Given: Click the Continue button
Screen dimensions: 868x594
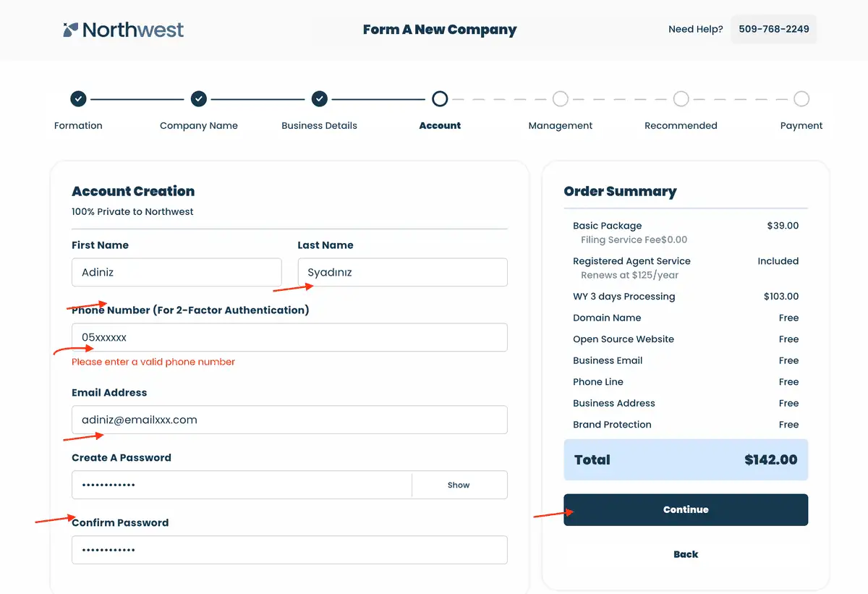Looking at the screenshot, I should 686,510.
